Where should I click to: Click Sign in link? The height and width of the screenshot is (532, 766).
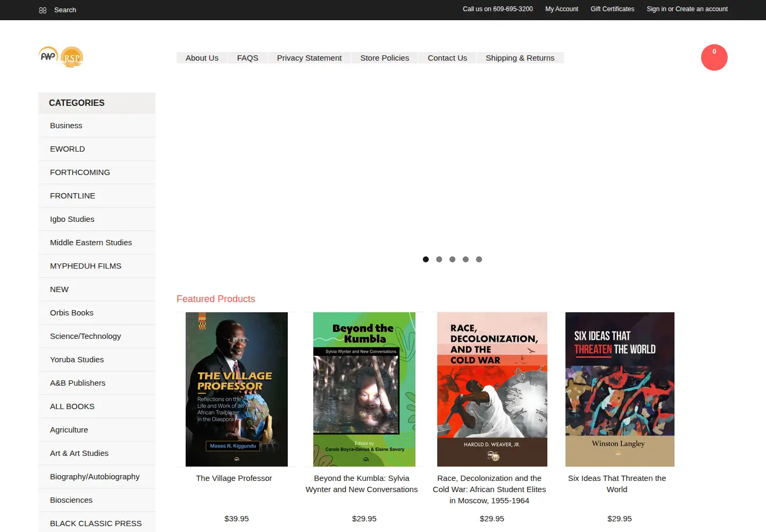point(656,9)
